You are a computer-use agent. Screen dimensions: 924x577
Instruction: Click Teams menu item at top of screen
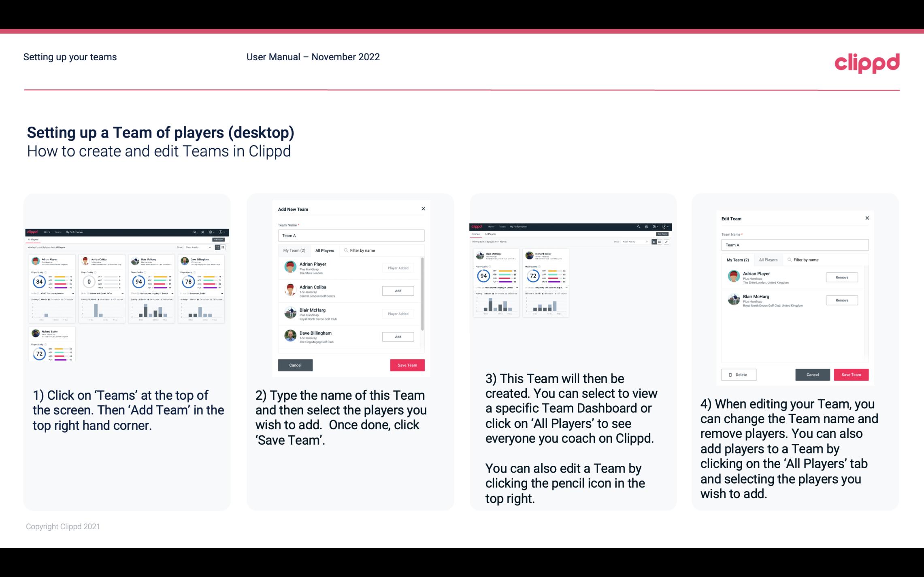tap(58, 231)
